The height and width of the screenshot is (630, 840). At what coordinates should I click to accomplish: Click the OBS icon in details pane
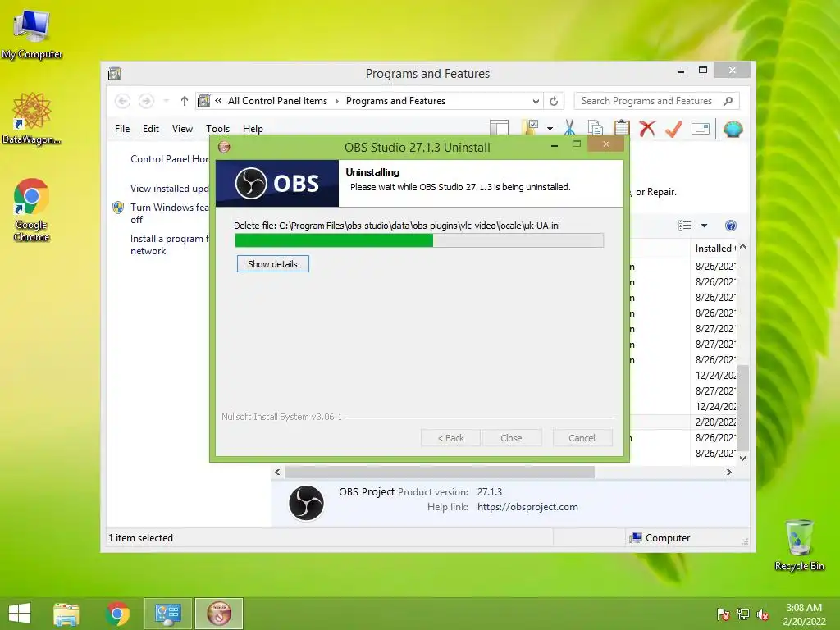click(x=307, y=503)
